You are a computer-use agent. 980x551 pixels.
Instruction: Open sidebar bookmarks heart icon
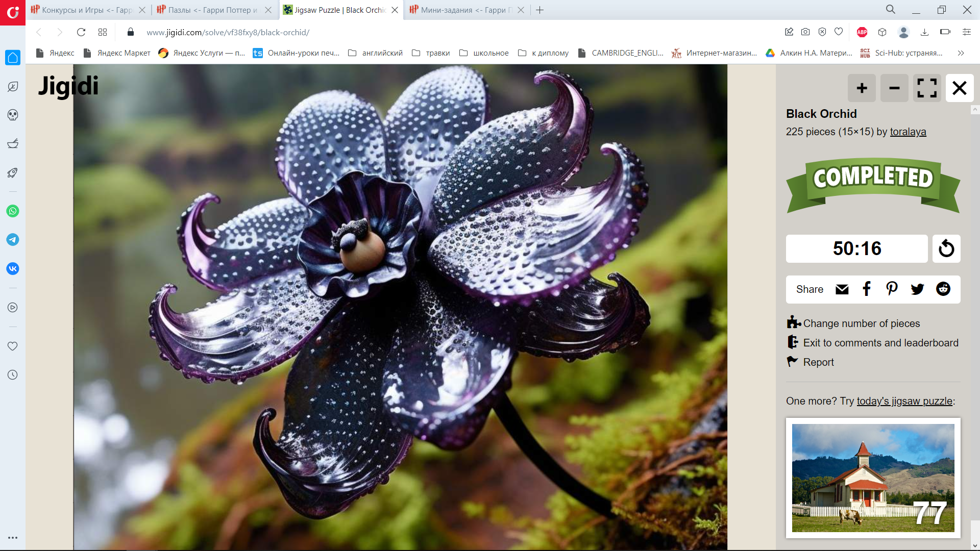point(13,346)
